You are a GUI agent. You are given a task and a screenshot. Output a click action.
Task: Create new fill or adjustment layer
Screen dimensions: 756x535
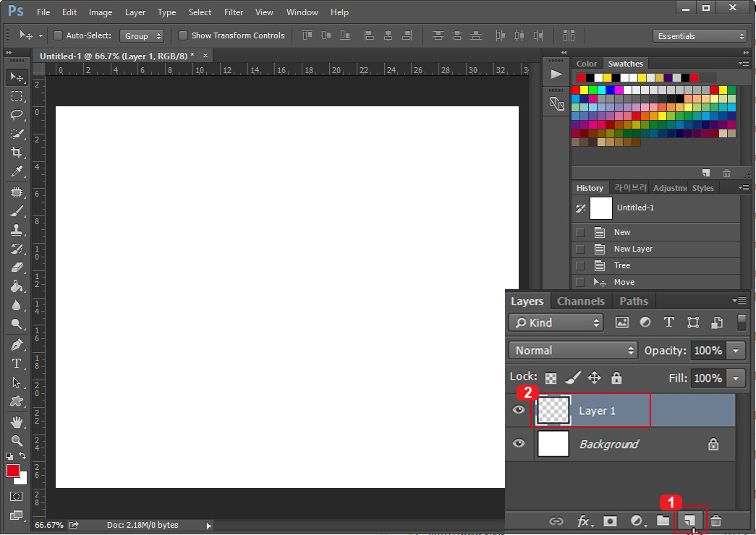[638, 521]
